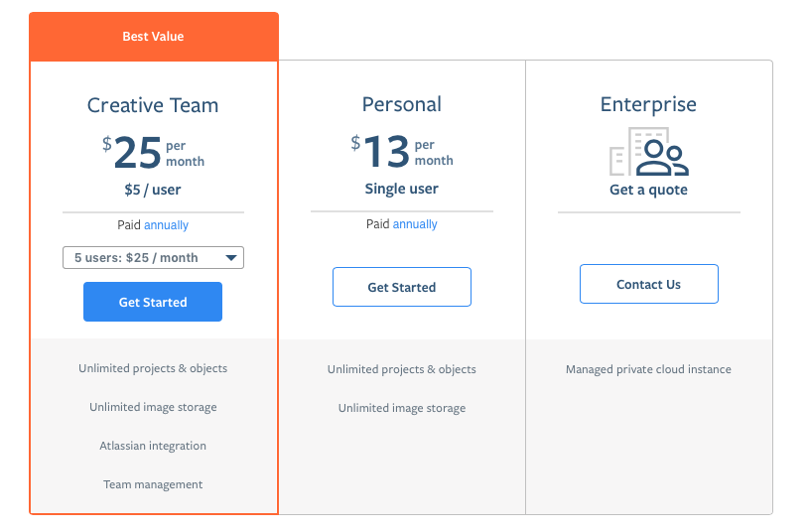Select the Personal plan heading

(401, 104)
